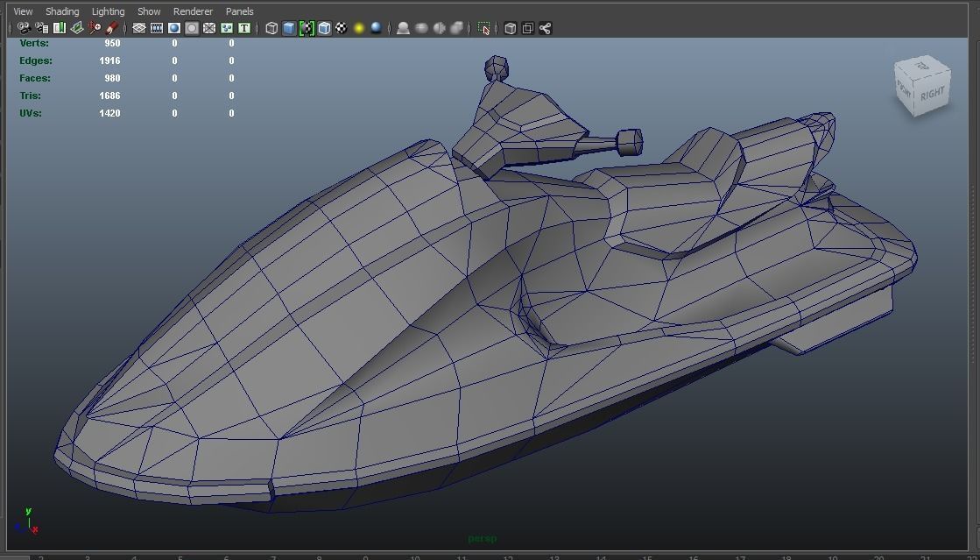
Task: Click the triangle count value 1686
Action: tap(109, 96)
